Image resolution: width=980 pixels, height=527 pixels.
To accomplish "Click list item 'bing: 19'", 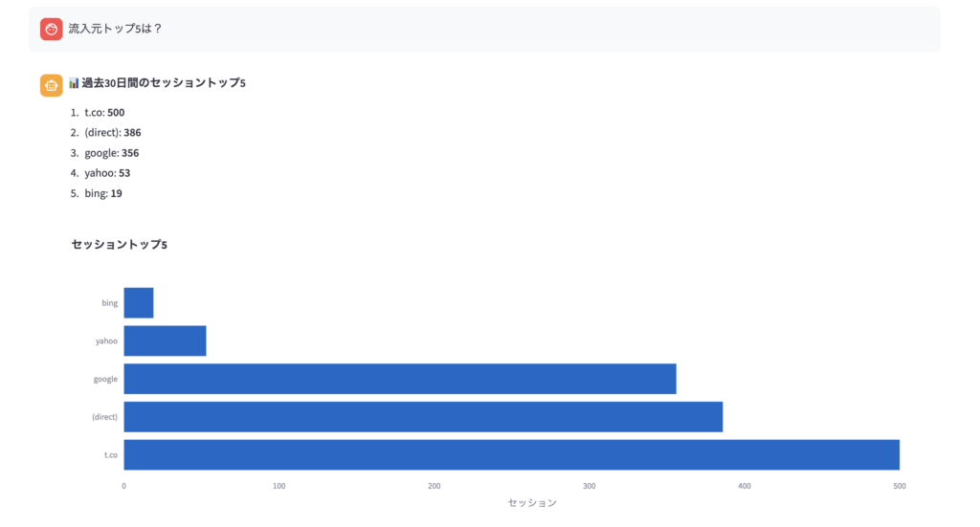I will [x=102, y=193].
